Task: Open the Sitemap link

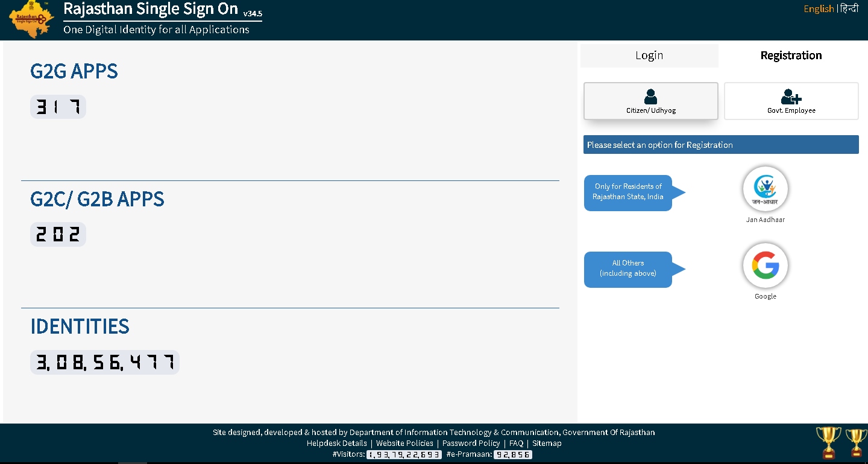Action: (x=547, y=443)
